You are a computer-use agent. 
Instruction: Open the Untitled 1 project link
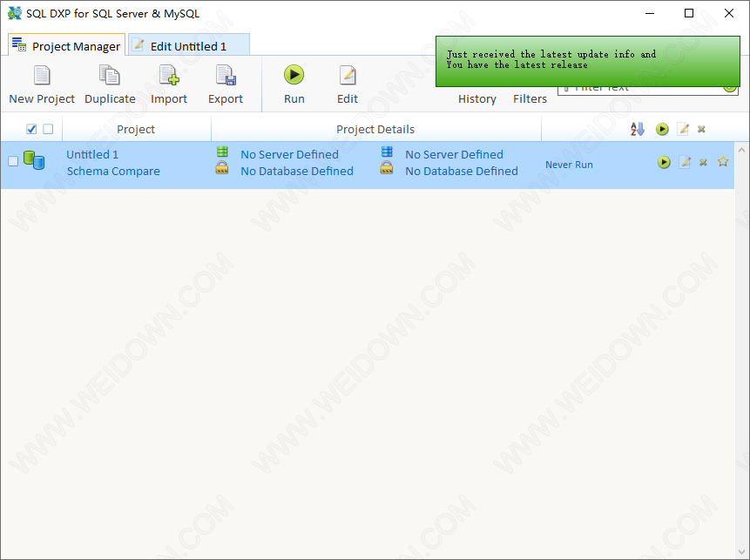point(92,154)
